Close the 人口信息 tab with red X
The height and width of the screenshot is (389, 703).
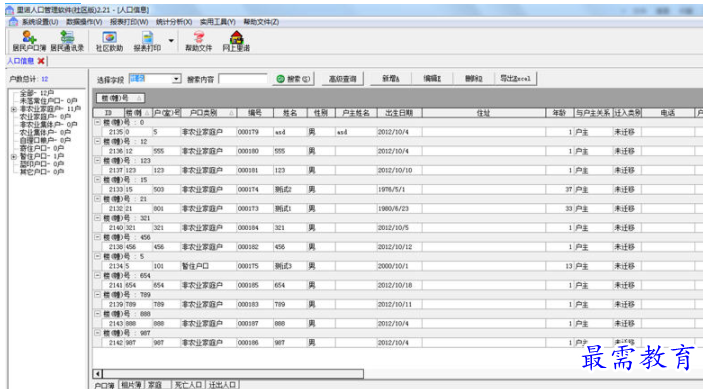click(x=41, y=61)
